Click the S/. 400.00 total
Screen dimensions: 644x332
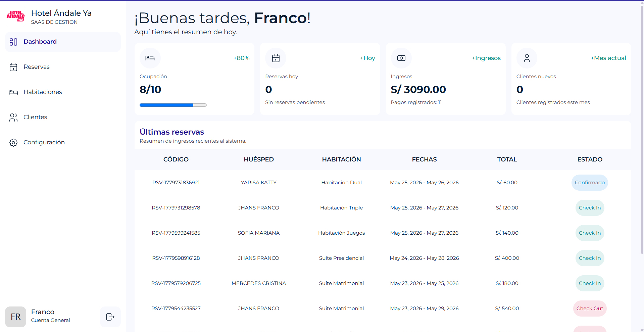[507, 258]
